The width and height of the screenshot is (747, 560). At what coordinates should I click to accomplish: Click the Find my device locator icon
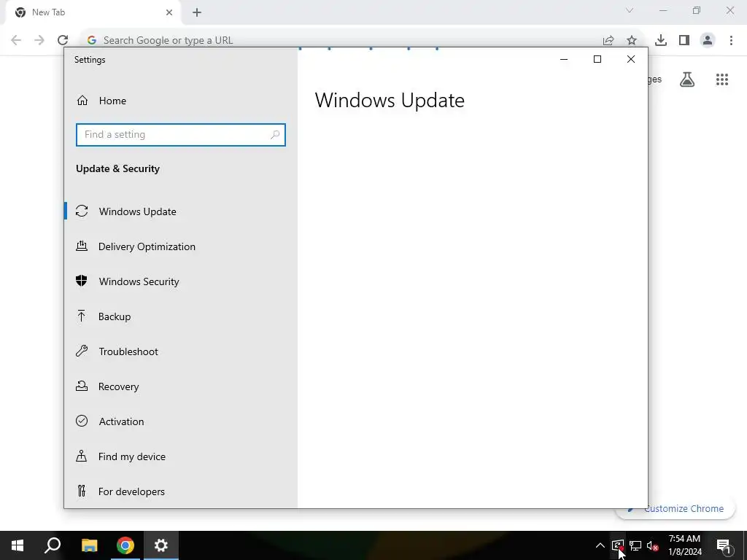pos(82,456)
